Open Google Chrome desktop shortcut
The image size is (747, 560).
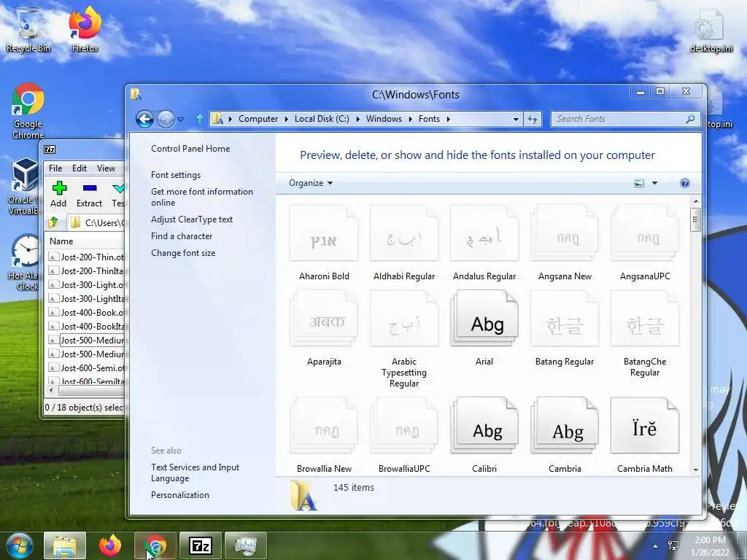(x=28, y=112)
